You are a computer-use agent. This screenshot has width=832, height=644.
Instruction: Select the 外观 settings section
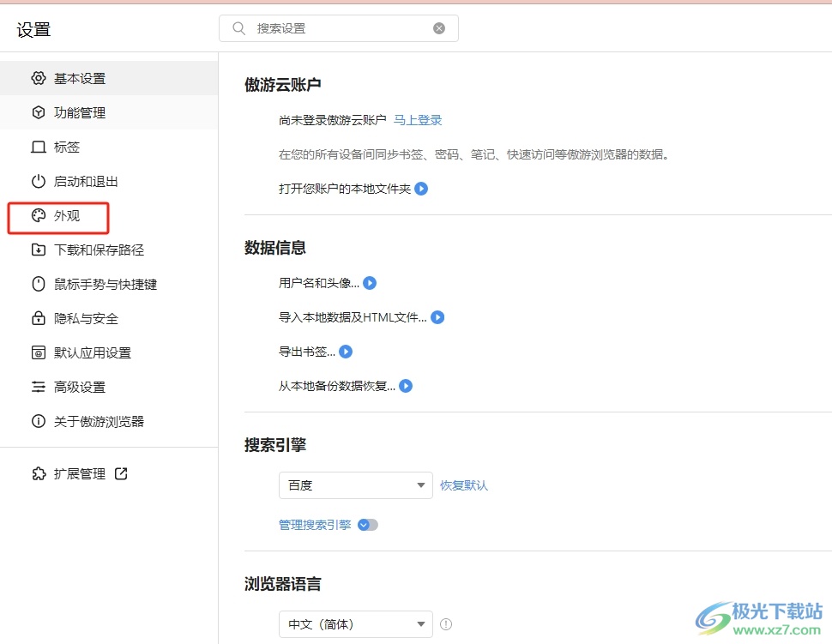[x=109, y=215]
